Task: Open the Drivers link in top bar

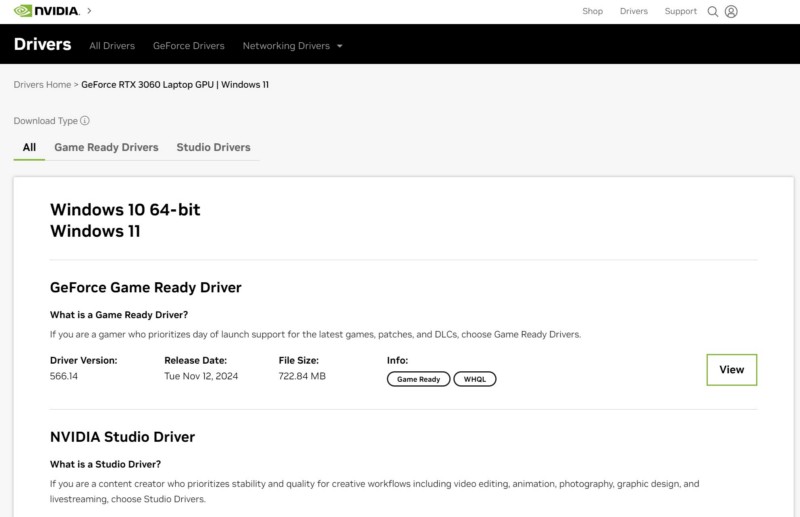Action: pyautogui.click(x=634, y=11)
